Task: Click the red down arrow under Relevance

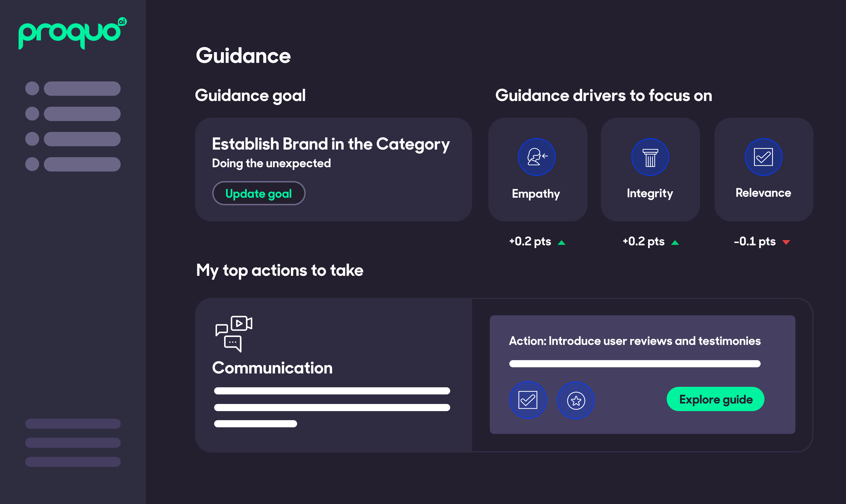Action: point(786,242)
